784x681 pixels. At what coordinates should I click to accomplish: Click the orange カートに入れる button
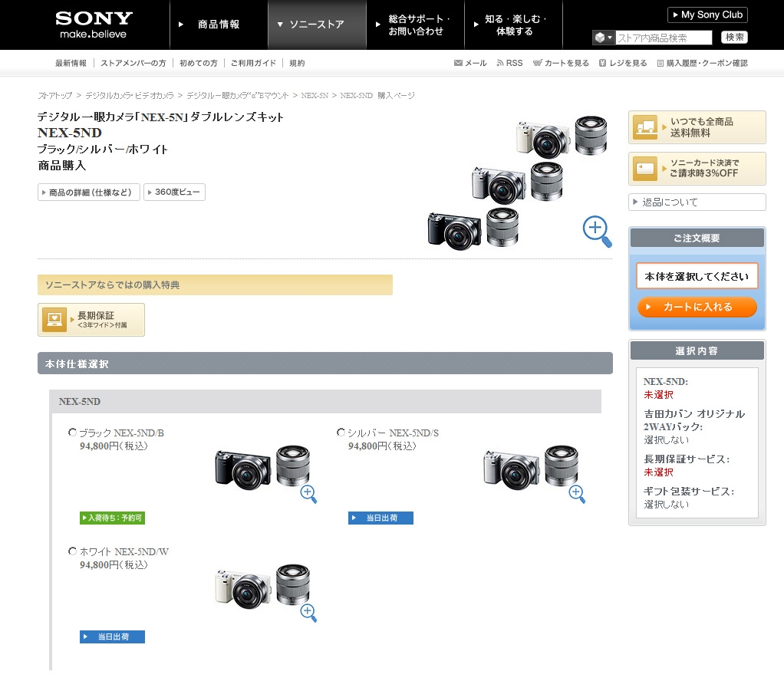coord(697,307)
